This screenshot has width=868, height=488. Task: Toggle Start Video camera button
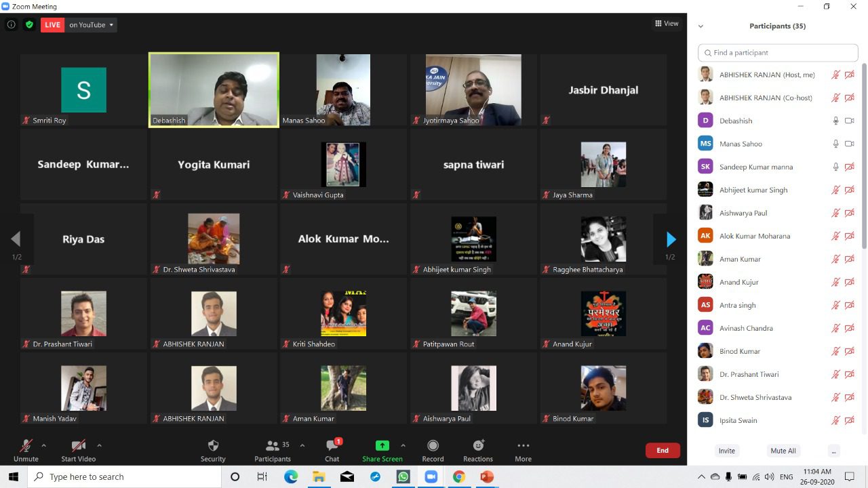coord(78,450)
